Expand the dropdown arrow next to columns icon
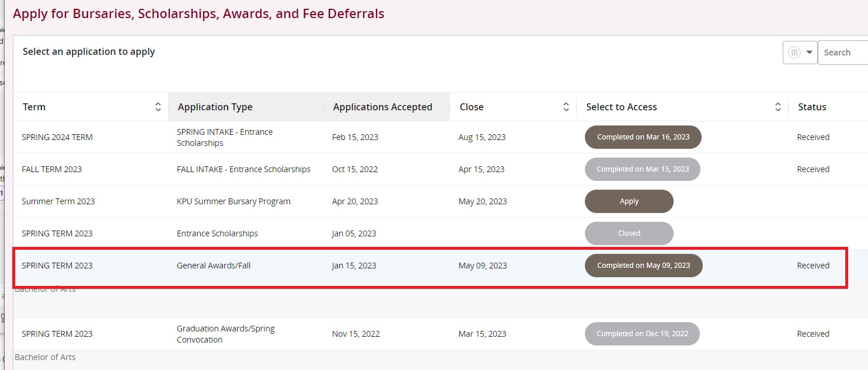Screen dimensions: 868x370 coord(809,53)
